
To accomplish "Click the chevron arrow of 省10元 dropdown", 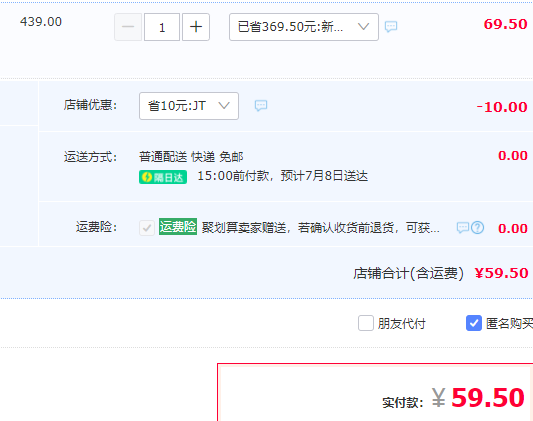I will [x=224, y=106].
